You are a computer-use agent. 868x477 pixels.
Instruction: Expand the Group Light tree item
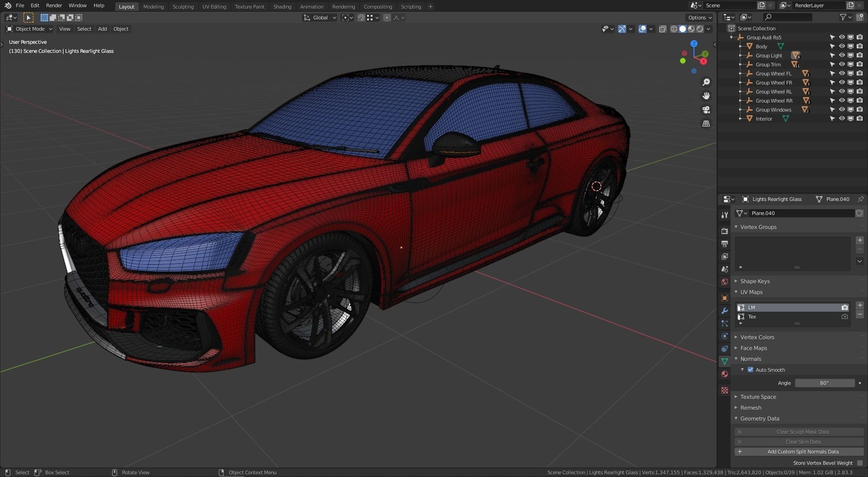pyautogui.click(x=740, y=56)
